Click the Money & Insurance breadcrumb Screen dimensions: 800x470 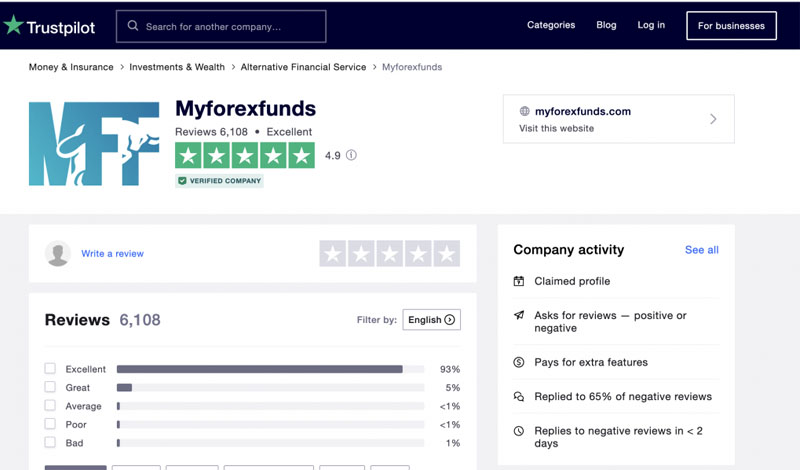tap(71, 67)
